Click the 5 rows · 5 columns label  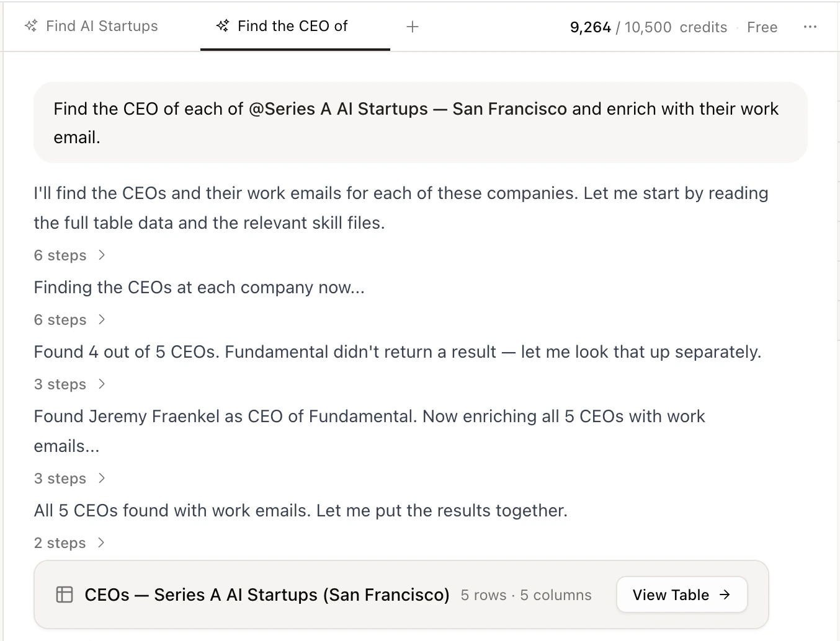(x=526, y=595)
